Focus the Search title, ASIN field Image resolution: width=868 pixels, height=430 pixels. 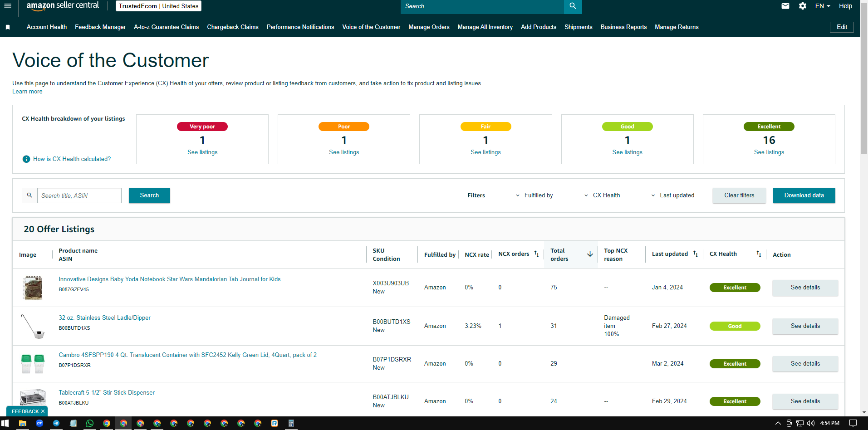coord(79,195)
